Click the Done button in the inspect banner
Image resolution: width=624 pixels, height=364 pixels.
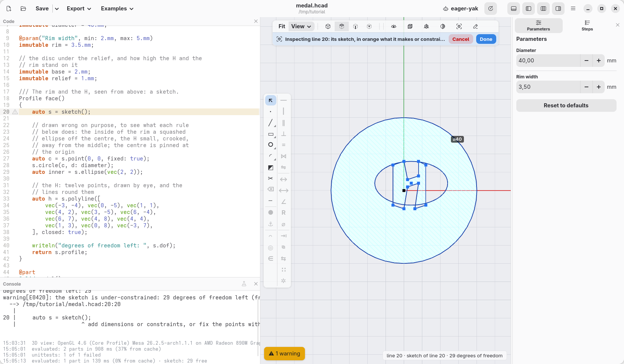486,39
